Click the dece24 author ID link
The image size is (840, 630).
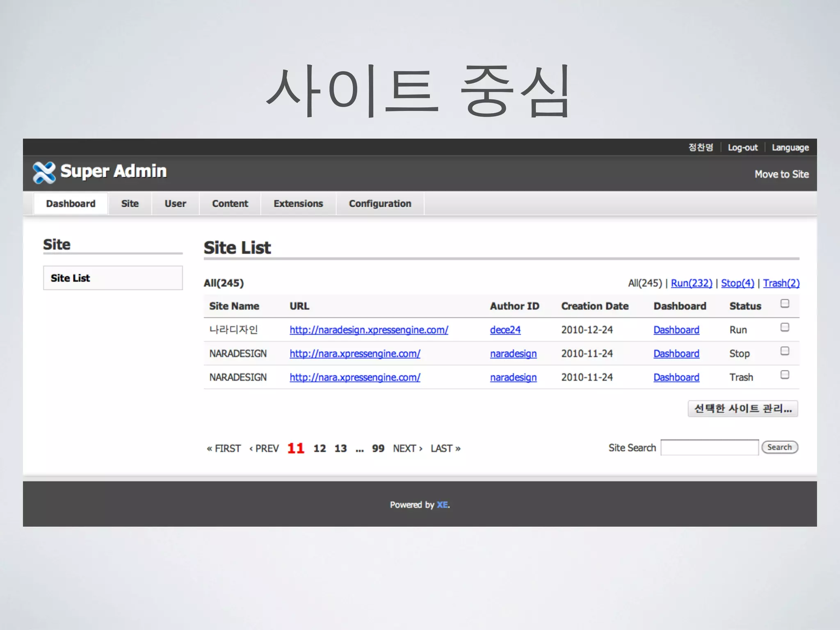pos(505,330)
